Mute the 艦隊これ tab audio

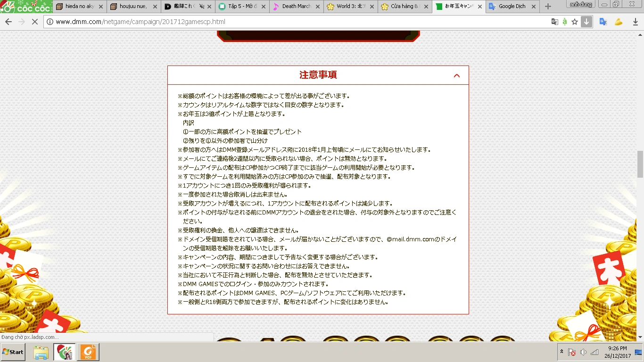coord(201,7)
